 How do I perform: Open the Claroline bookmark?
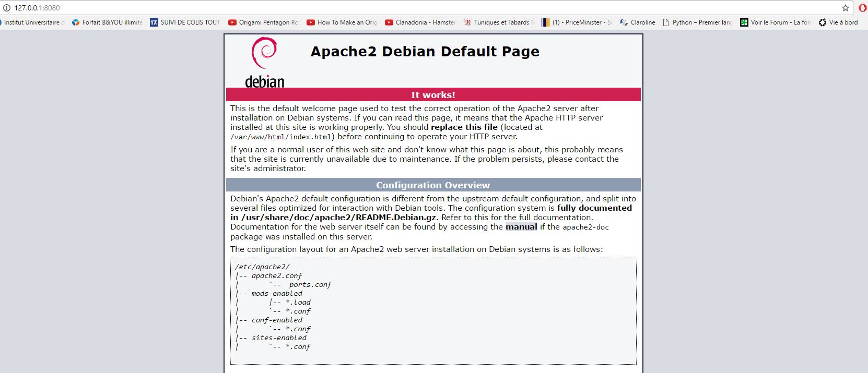click(x=638, y=22)
